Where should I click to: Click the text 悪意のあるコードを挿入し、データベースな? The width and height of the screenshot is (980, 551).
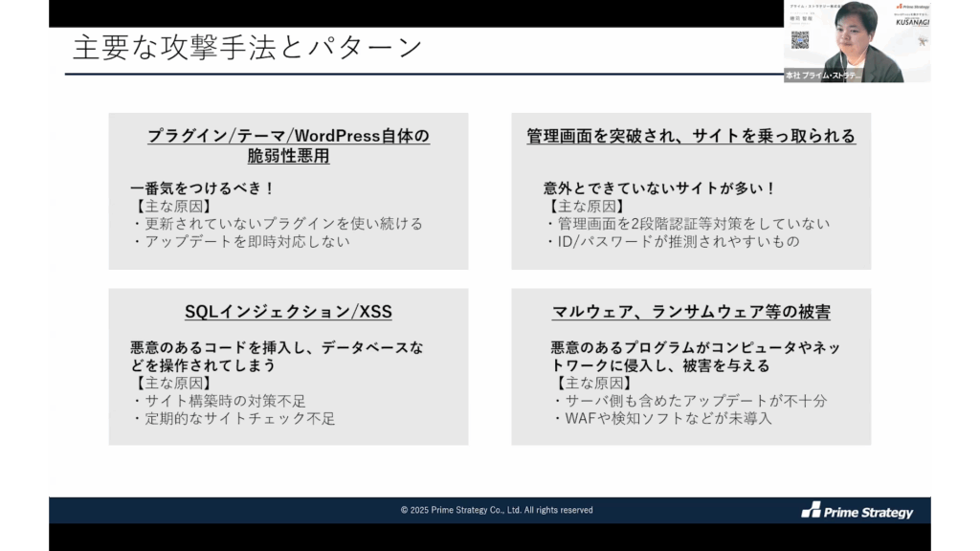click(x=277, y=348)
